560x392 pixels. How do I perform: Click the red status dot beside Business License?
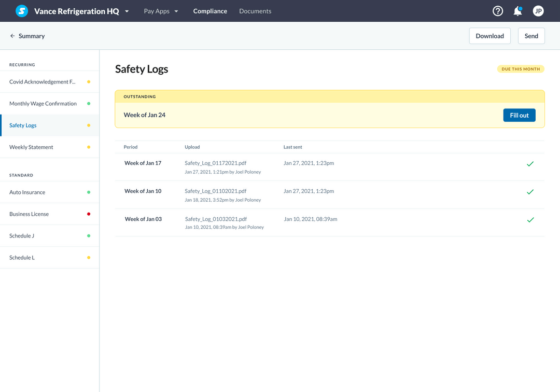point(88,214)
